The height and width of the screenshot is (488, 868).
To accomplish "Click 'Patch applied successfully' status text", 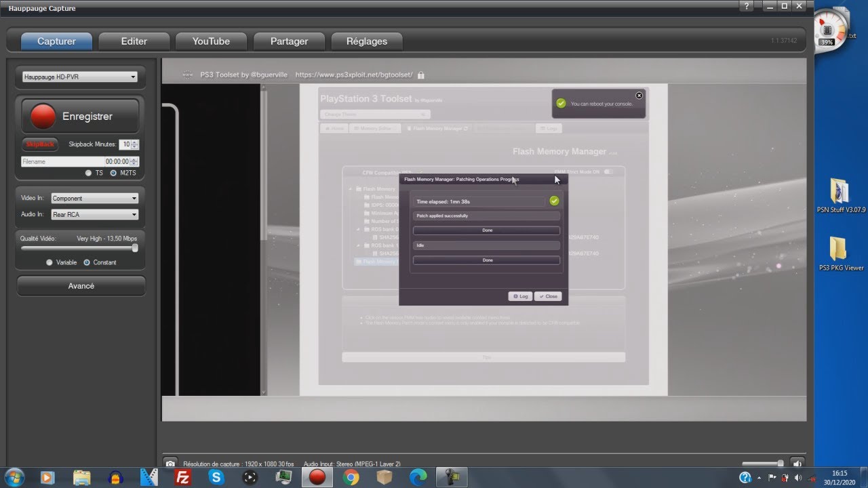I will (x=442, y=216).
